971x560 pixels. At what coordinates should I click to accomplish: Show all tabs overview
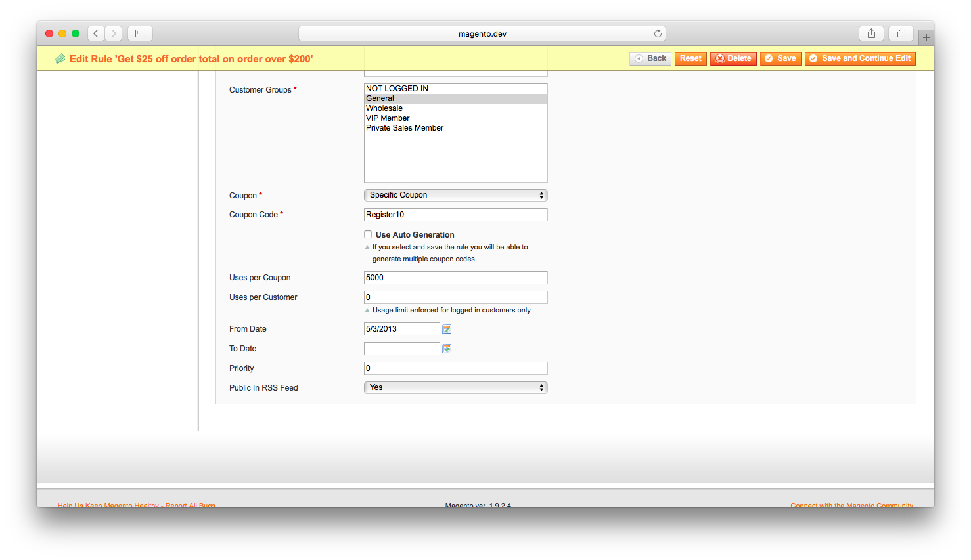pos(901,33)
